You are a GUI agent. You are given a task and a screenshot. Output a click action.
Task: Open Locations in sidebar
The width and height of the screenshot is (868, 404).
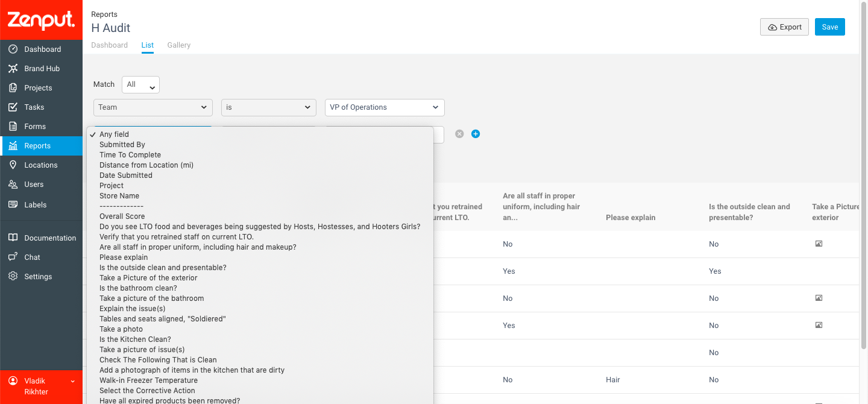tap(41, 165)
